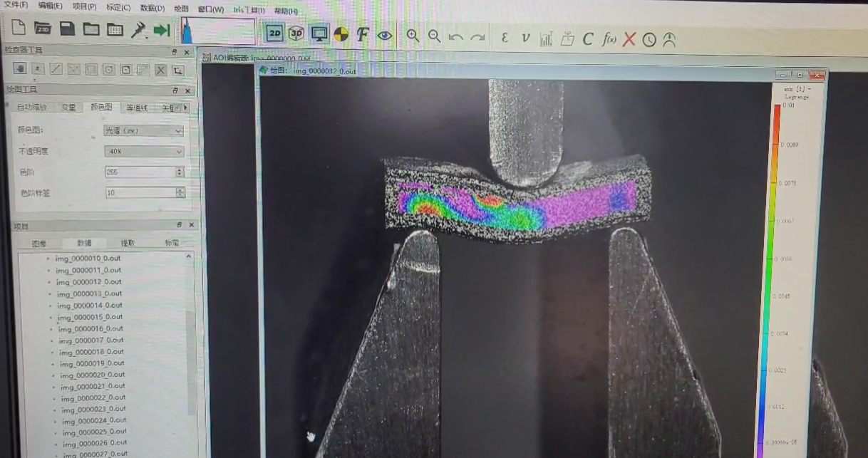Select img_0000020_0.out in the data list
868x458 pixels.
(92, 375)
